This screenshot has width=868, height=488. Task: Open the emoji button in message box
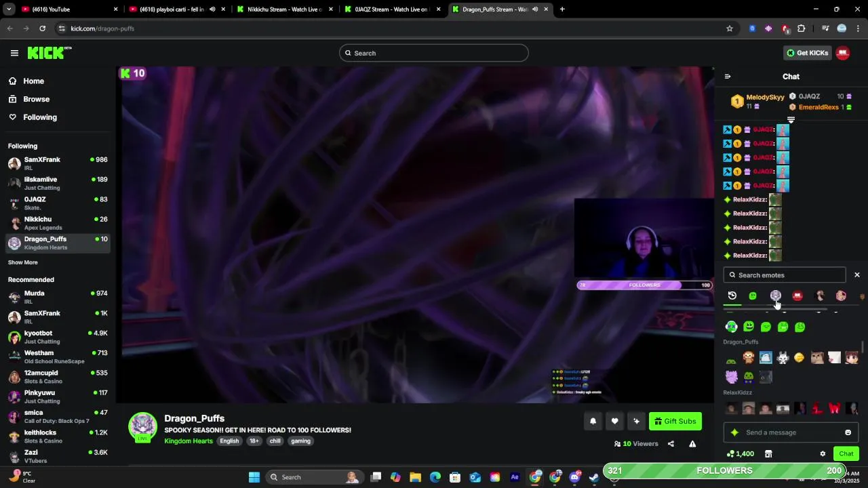pos(848,432)
